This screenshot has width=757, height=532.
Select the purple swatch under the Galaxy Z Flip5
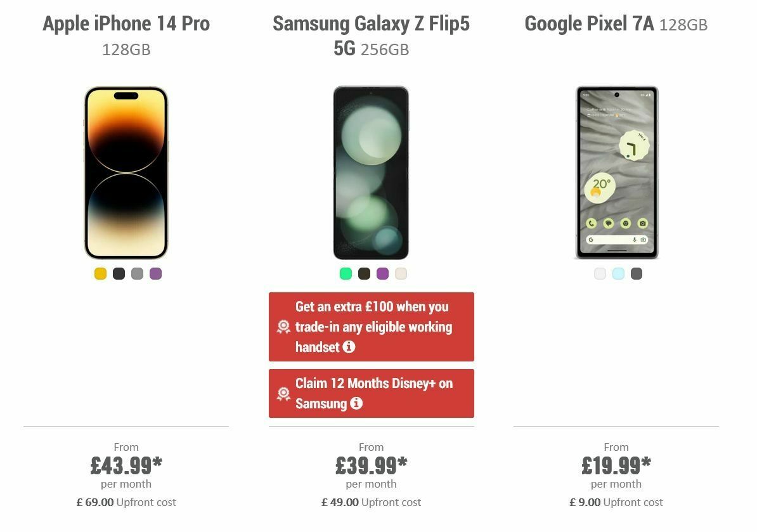(382, 273)
